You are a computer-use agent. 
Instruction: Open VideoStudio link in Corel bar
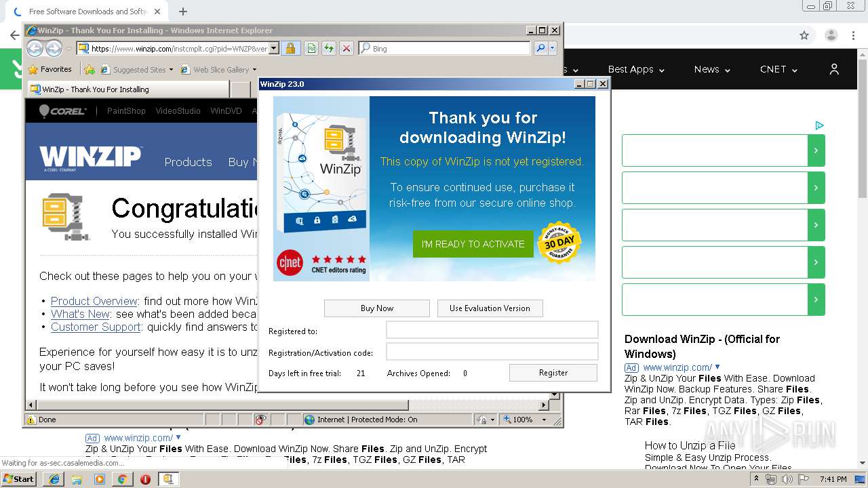pyautogui.click(x=178, y=111)
